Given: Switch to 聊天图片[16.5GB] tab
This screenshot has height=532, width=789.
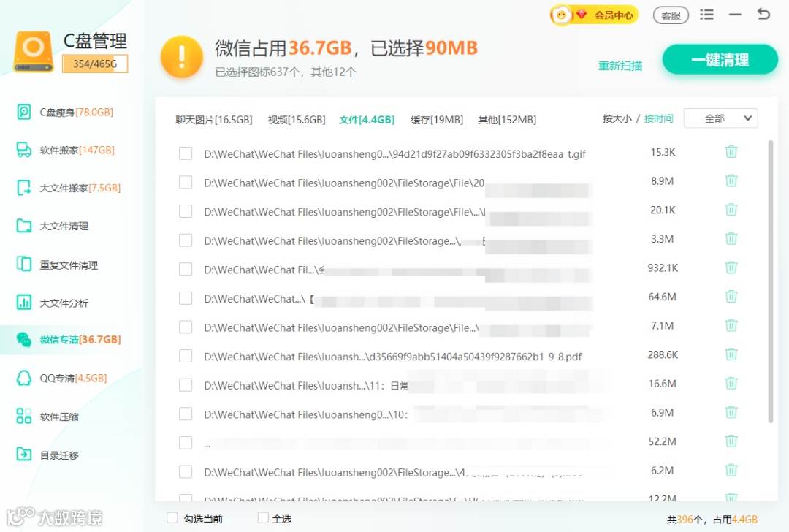Looking at the screenshot, I should [x=214, y=120].
